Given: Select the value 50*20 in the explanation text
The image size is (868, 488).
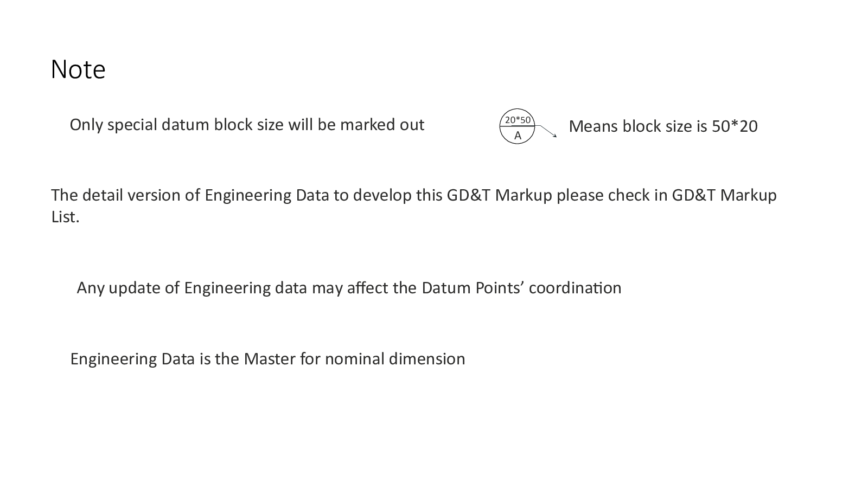Looking at the screenshot, I should [x=735, y=126].
